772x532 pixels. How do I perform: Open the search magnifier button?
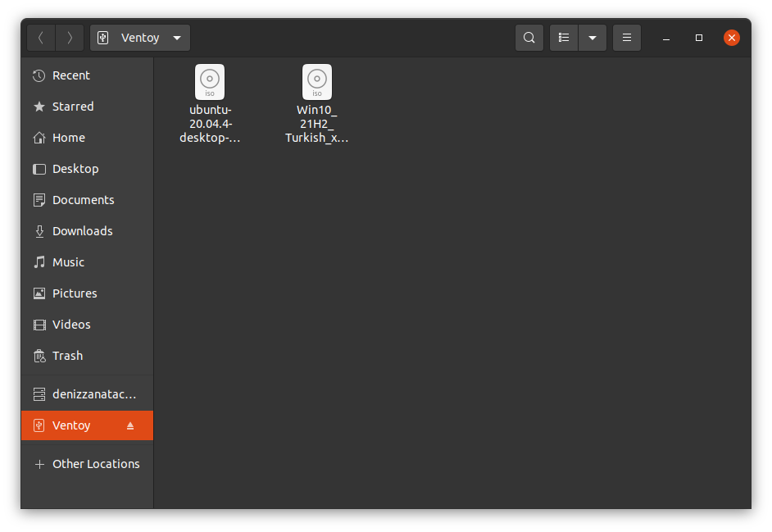tap(529, 38)
